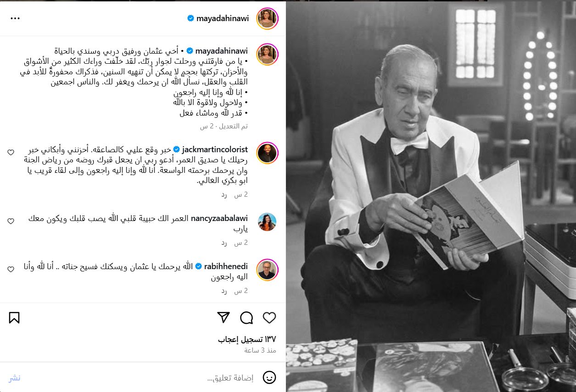This screenshot has width=576, height=392.
Task: Open rabihhenedi's profile avatar
Action: click(267, 270)
